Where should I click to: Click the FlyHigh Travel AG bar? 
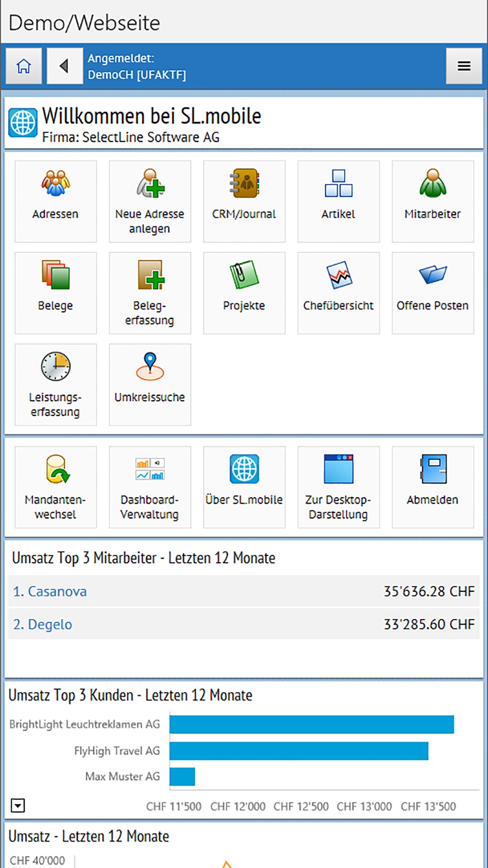[299, 751]
